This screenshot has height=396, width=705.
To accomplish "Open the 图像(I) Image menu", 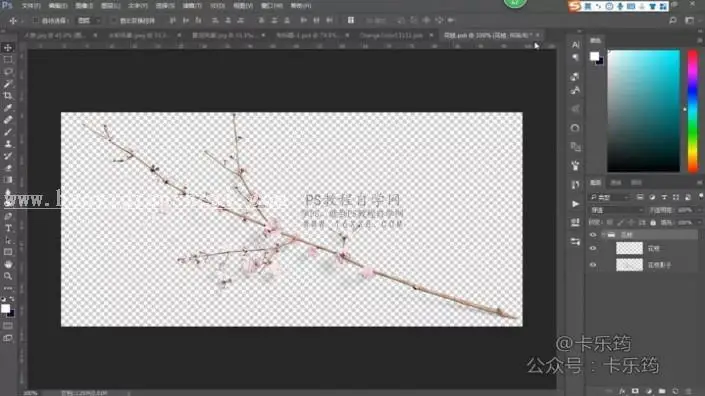I will point(84,6).
